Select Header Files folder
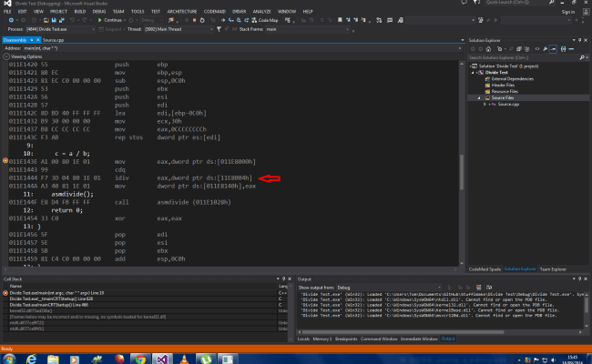This screenshot has width=592, height=364. (503, 86)
